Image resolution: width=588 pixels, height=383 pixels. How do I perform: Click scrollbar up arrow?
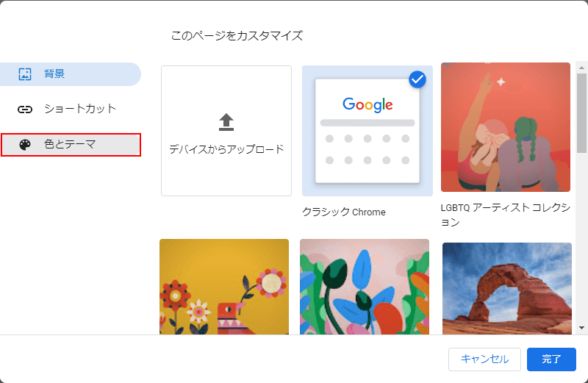[x=581, y=68]
